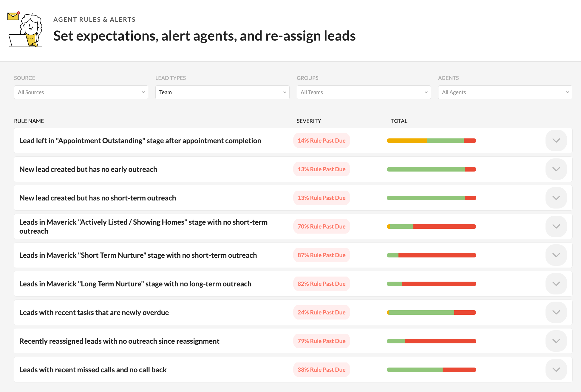Click the missed calls rule's total bar
This screenshot has height=392, width=581.
click(431, 370)
